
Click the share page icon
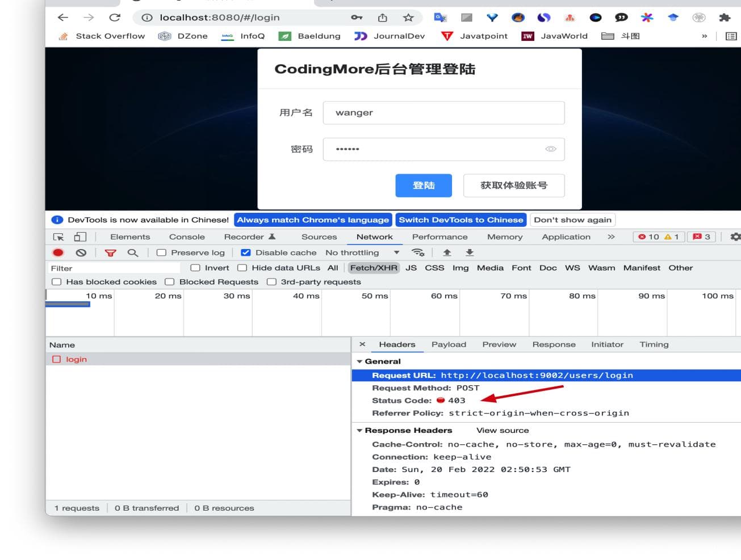(383, 18)
